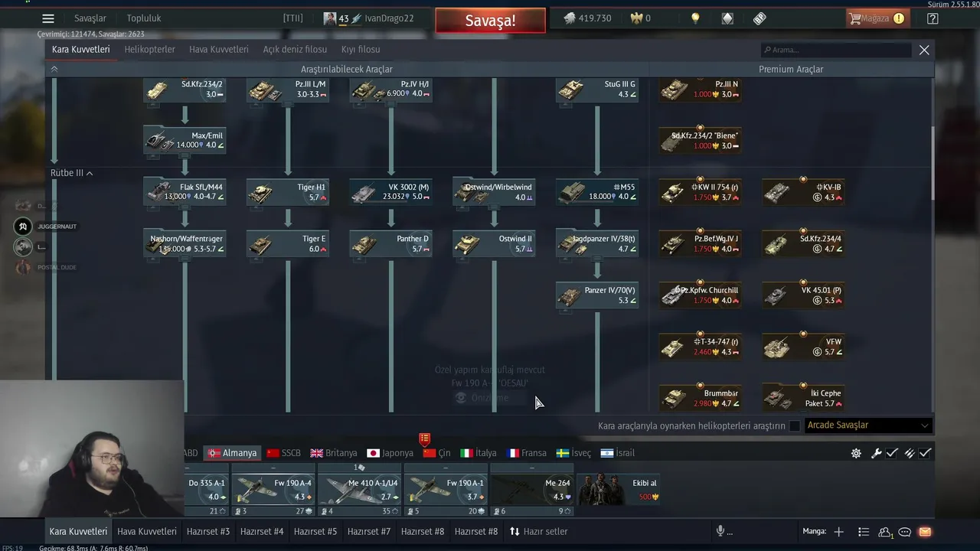This screenshot has height=551, width=980.
Task: Open the Silver Lions balance 419.730
Action: click(x=587, y=18)
